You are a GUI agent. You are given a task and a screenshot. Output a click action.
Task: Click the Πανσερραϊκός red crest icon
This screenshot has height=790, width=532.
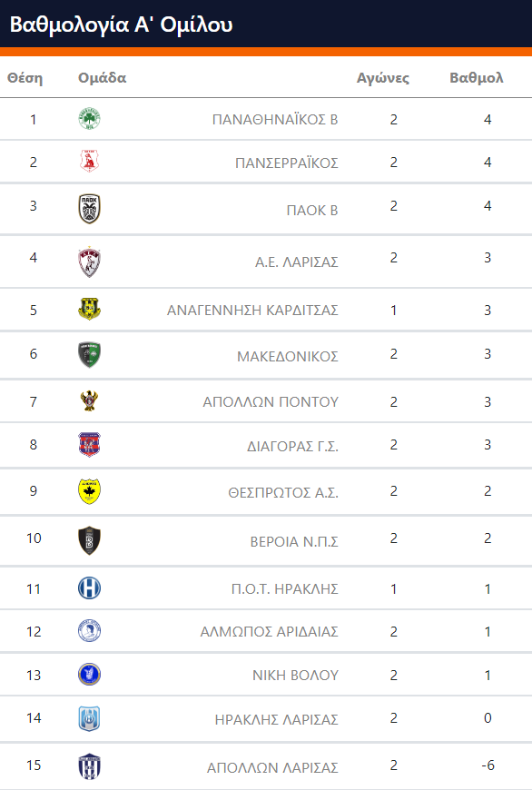tap(90, 162)
